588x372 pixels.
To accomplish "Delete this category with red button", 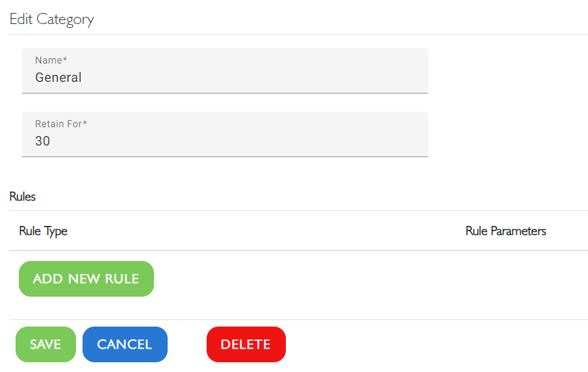I will (246, 344).
